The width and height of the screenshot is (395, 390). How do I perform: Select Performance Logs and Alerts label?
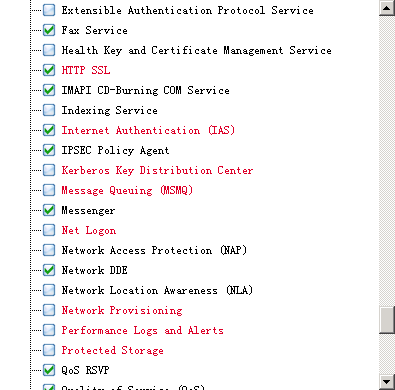(x=142, y=331)
